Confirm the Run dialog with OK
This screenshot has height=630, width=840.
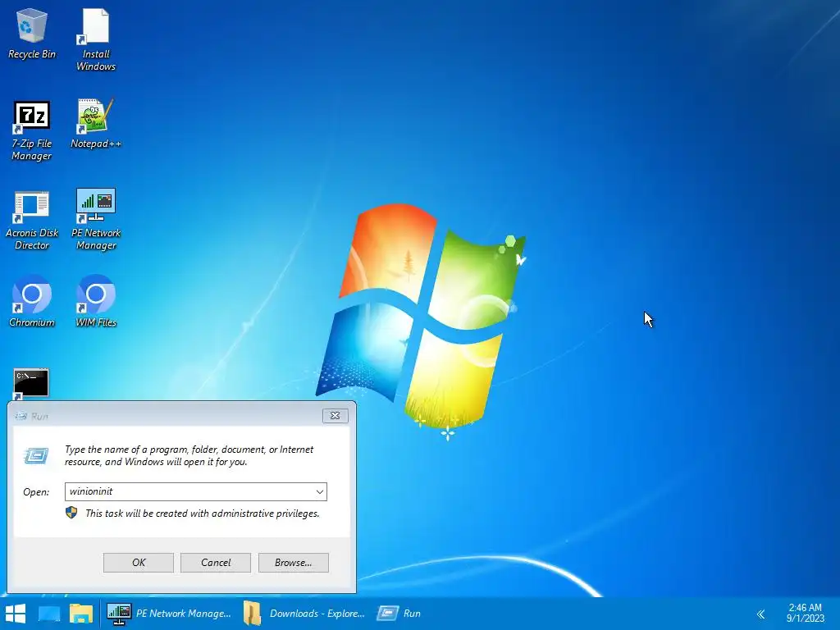point(138,563)
